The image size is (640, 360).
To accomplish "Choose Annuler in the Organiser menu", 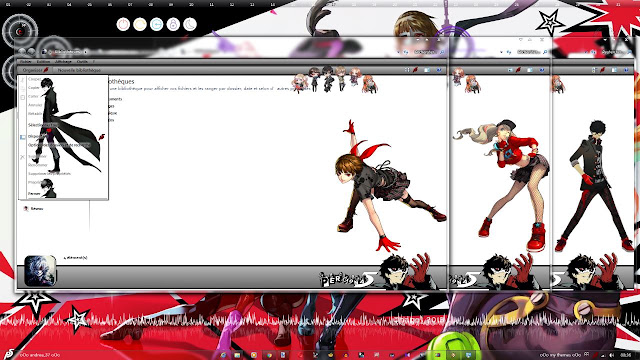I will (35, 105).
